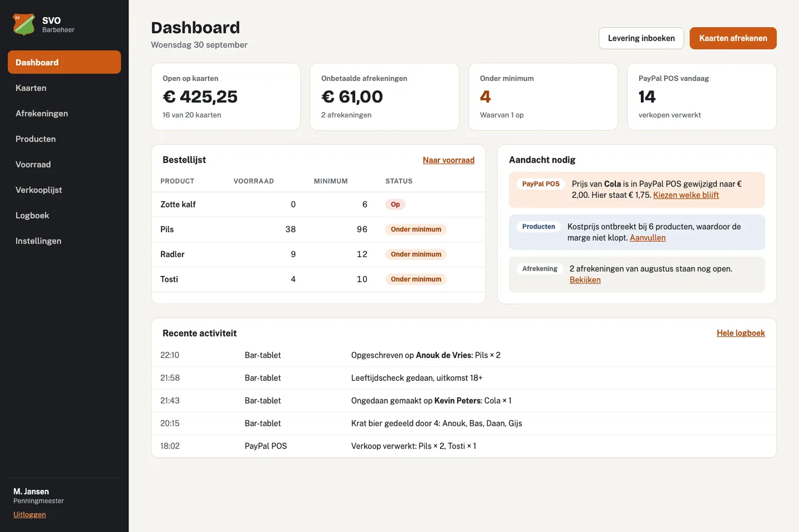Click the Uitloggen link

point(30,514)
